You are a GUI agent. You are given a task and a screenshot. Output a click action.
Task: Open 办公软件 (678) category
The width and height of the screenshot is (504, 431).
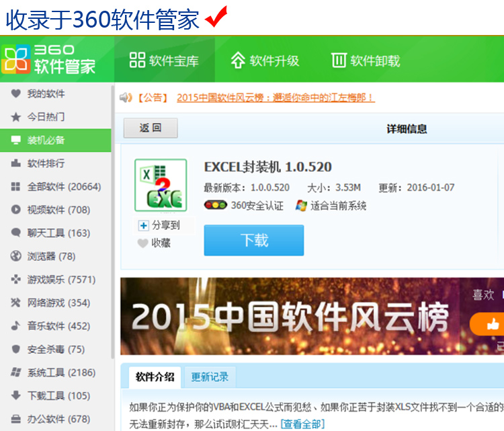point(56,419)
